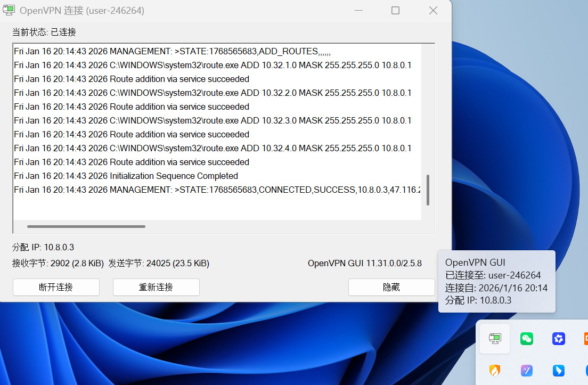Click the horizontal scrollbar thumb below log
588x385 pixels.
(x=86, y=226)
